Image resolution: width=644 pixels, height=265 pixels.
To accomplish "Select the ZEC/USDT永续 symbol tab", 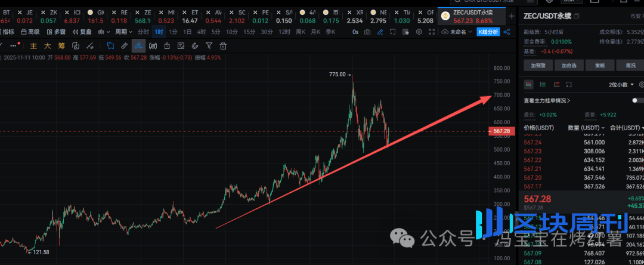I will [x=474, y=16].
